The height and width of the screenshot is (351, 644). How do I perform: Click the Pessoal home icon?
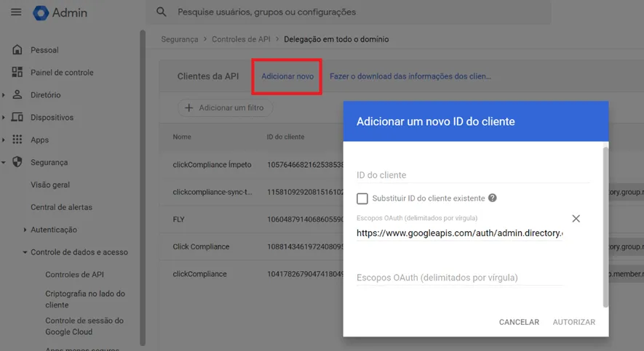coord(17,50)
